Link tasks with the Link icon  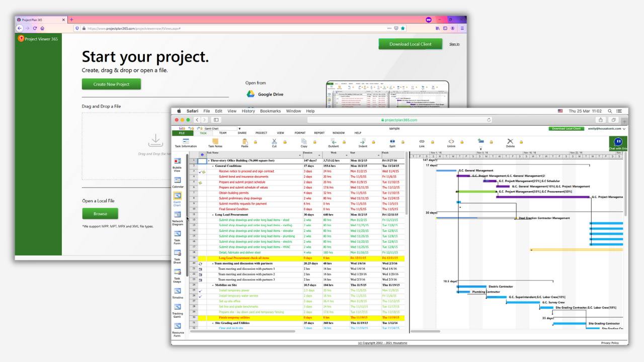click(x=422, y=142)
